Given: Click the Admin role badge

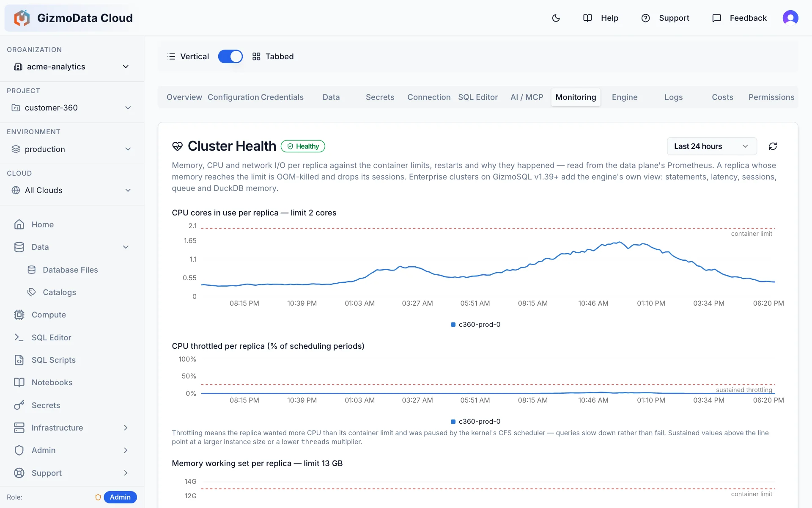Looking at the screenshot, I should pyautogui.click(x=120, y=497).
